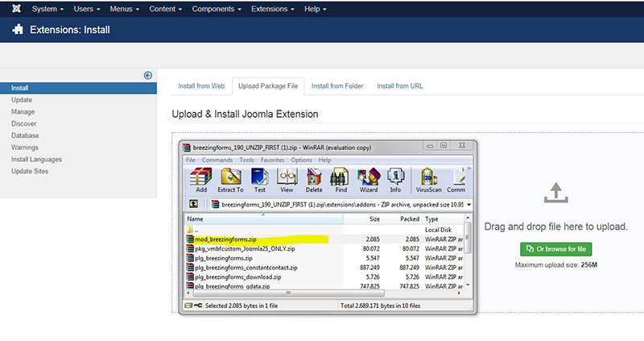Open the Content dropdown menu
Screen dimensions: 644x341
pos(166,9)
